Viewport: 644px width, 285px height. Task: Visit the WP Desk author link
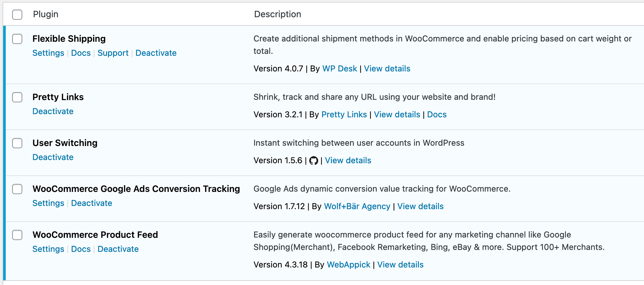click(340, 69)
